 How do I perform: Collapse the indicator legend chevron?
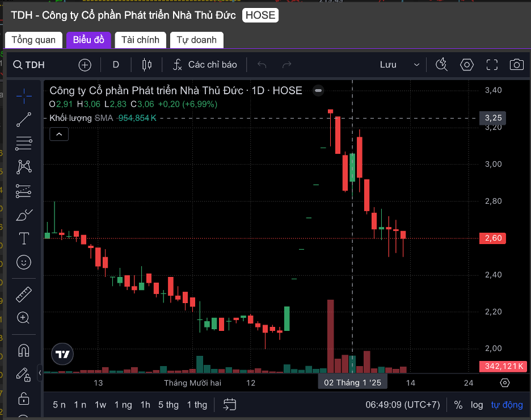tap(59, 134)
